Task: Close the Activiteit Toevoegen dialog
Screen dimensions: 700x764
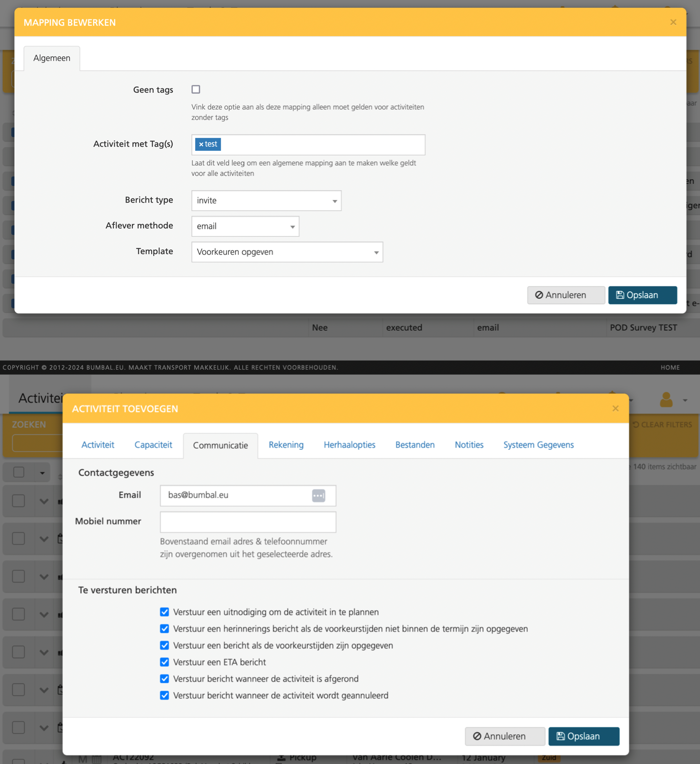Action: 616,408
